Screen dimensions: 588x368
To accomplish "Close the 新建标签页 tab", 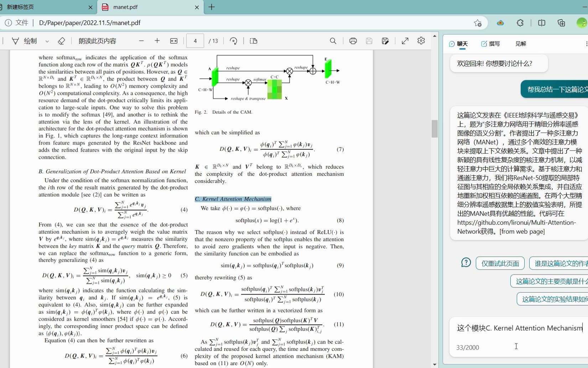I will point(90,7).
